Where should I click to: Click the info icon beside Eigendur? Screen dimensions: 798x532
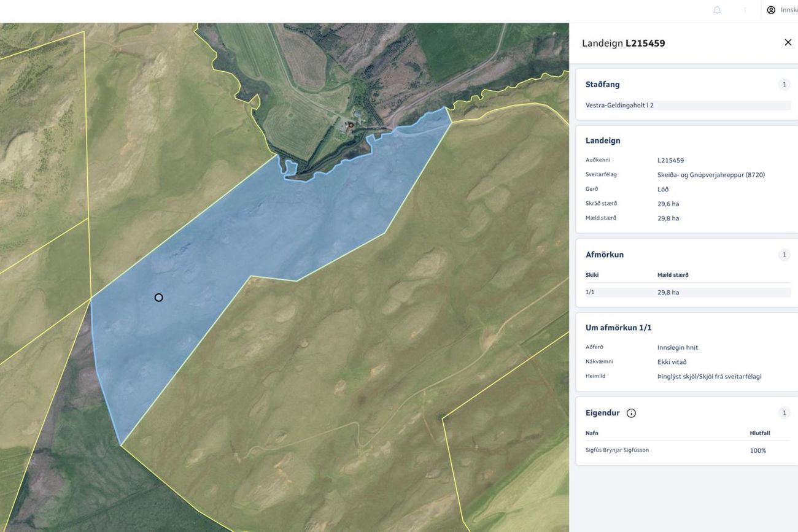631,413
